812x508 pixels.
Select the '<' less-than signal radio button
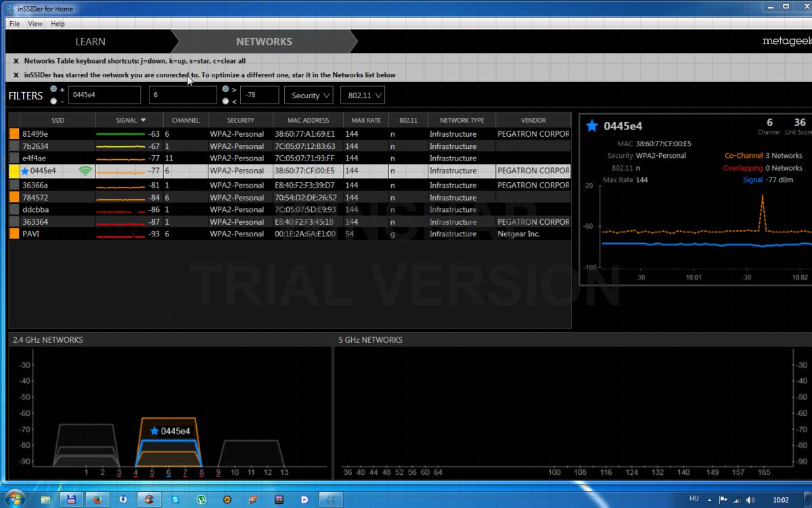(x=225, y=101)
